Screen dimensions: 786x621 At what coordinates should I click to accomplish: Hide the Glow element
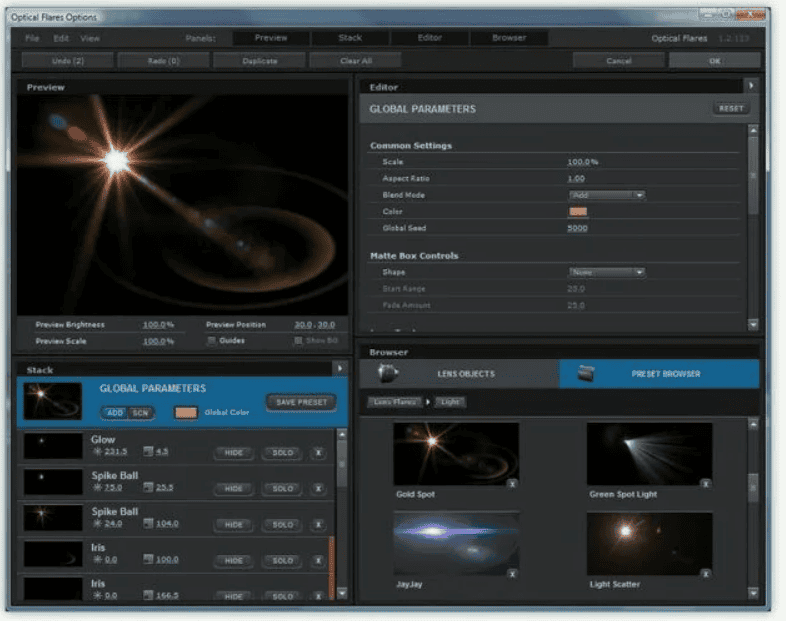point(234,453)
